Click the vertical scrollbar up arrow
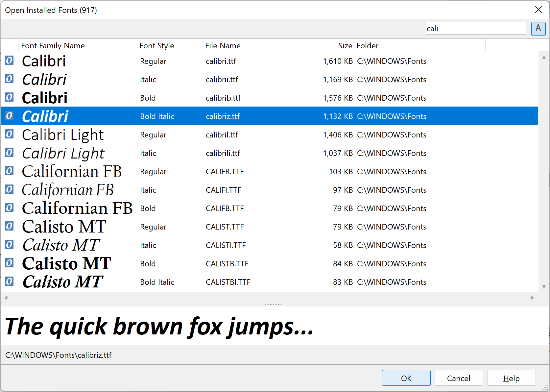This screenshot has height=392, width=550. coord(544,57)
